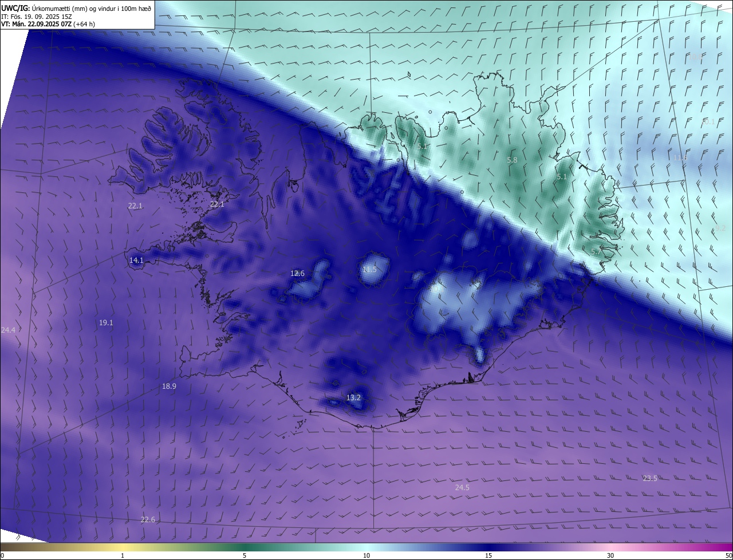This screenshot has height=560, width=733.
Task: Click the colour scale tick label 30
Action: tap(610, 555)
